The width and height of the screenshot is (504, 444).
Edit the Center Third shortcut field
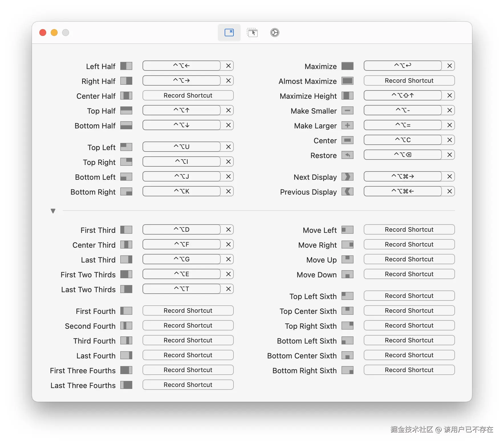coord(182,244)
